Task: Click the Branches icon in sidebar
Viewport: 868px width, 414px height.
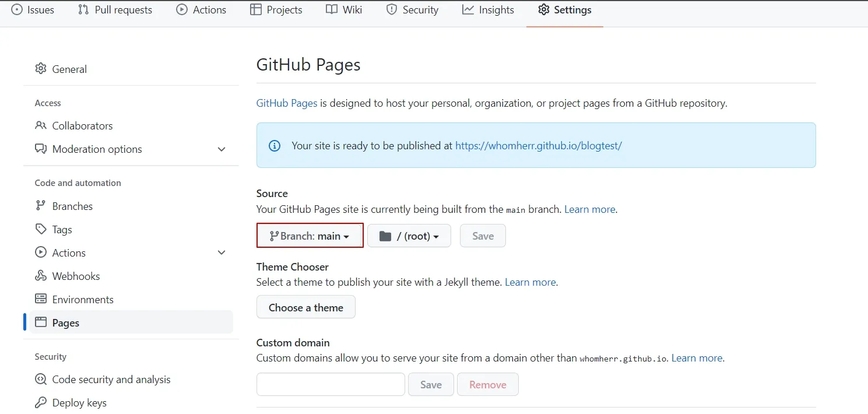Action: pyautogui.click(x=41, y=206)
